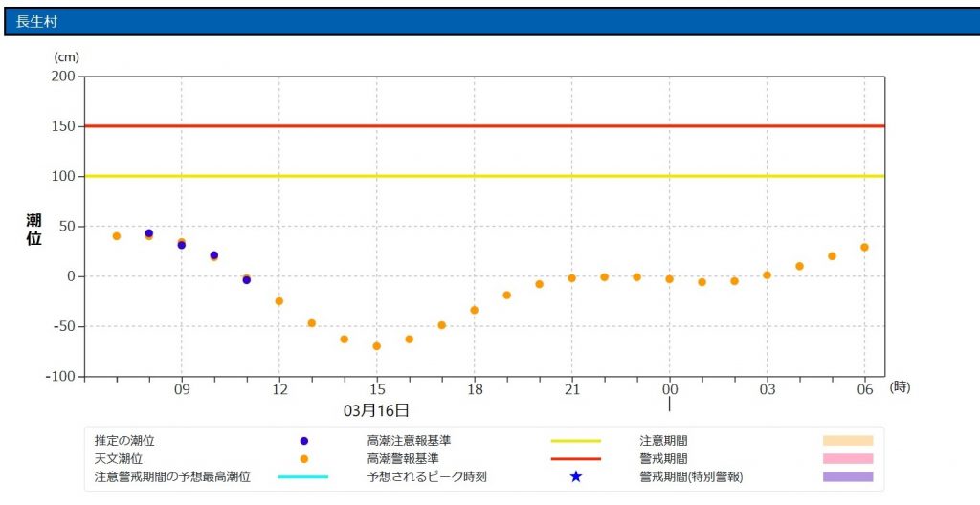Click the 予想されるピーク時刻 legend label
This screenshot has height=505, width=980.
coord(427,477)
